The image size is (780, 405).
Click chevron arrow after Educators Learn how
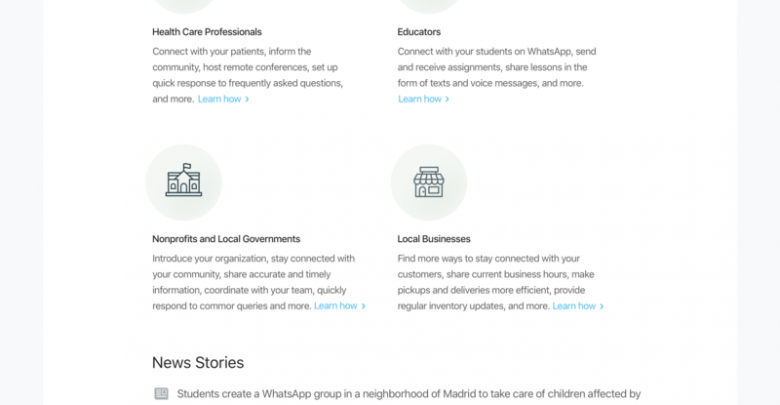tap(447, 99)
